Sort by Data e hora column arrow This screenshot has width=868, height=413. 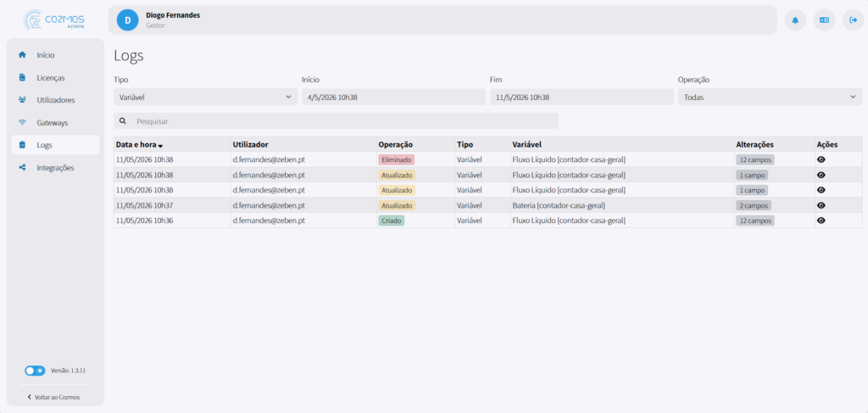pos(160,146)
